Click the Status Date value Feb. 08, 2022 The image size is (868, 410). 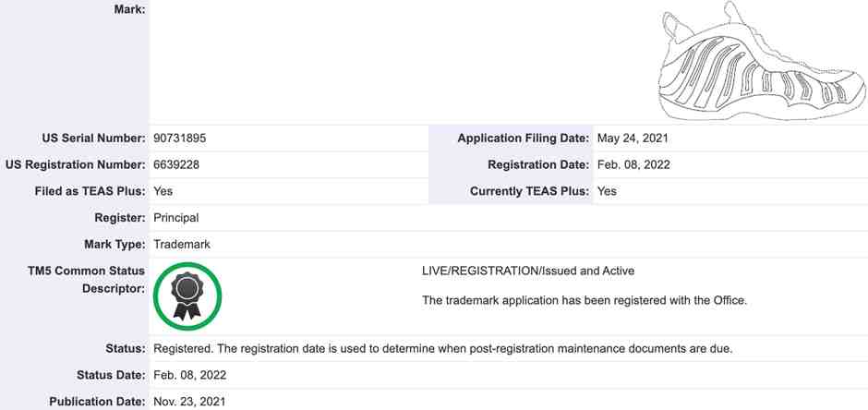pos(190,375)
